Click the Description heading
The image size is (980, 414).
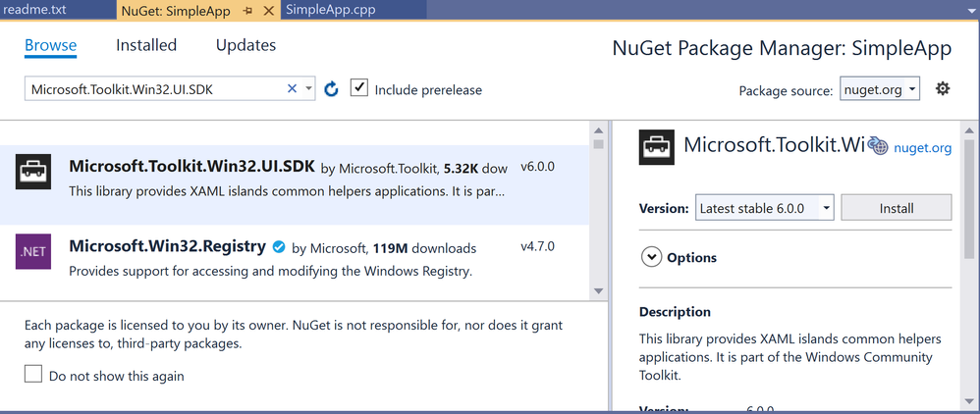pyautogui.click(x=675, y=311)
